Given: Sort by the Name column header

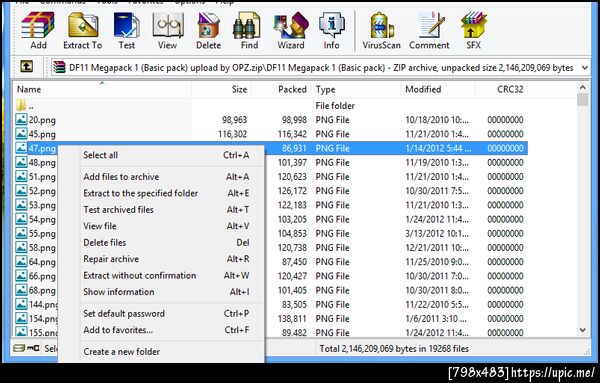Looking at the screenshot, I should coord(102,89).
